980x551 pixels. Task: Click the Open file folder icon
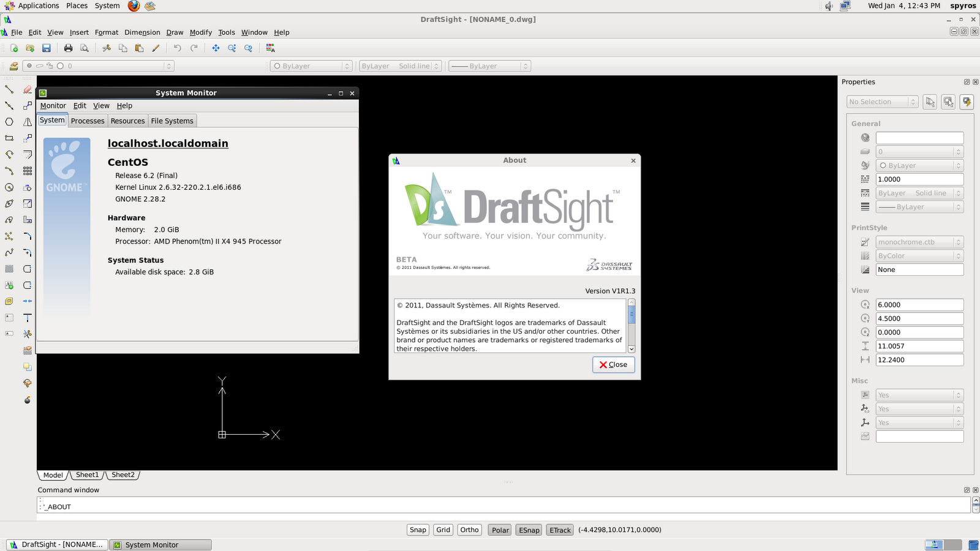(x=30, y=48)
